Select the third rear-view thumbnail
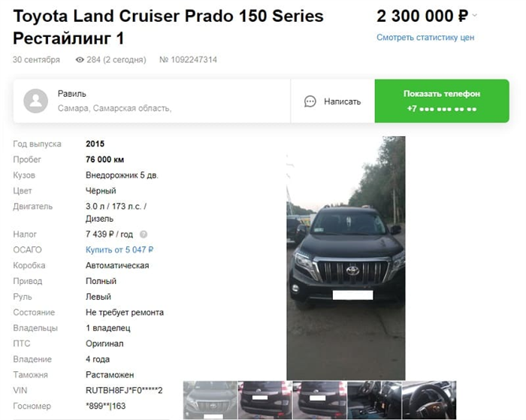Screen dimensions: 526x420 (x=319, y=400)
